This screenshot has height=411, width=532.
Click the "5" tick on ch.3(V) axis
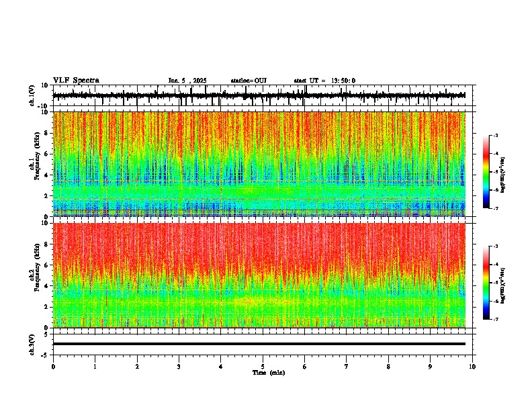(x=47, y=334)
